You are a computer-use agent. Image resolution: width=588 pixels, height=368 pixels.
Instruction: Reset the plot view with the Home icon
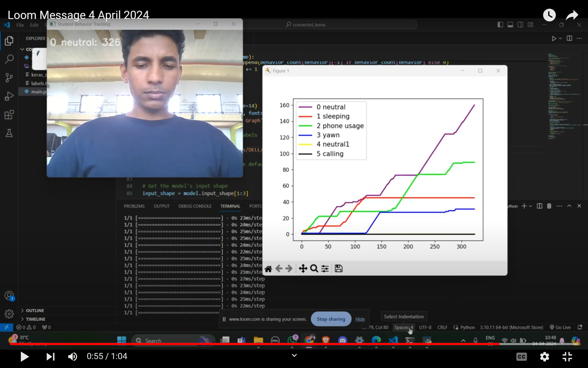(269, 268)
